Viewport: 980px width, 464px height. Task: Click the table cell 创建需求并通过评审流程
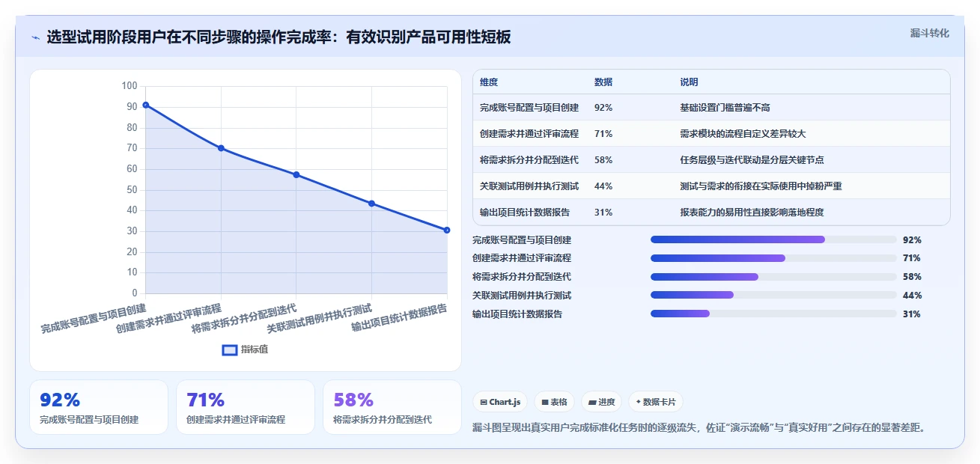529,134
